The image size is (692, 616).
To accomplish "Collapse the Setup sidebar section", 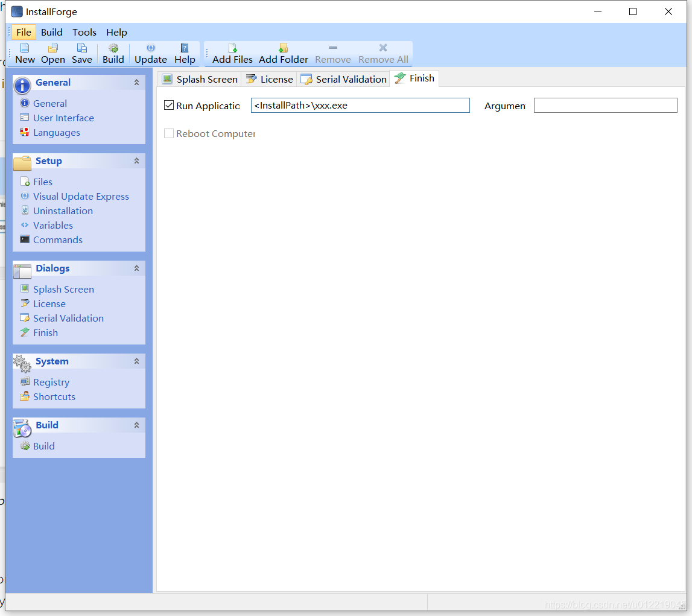I will (136, 161).
